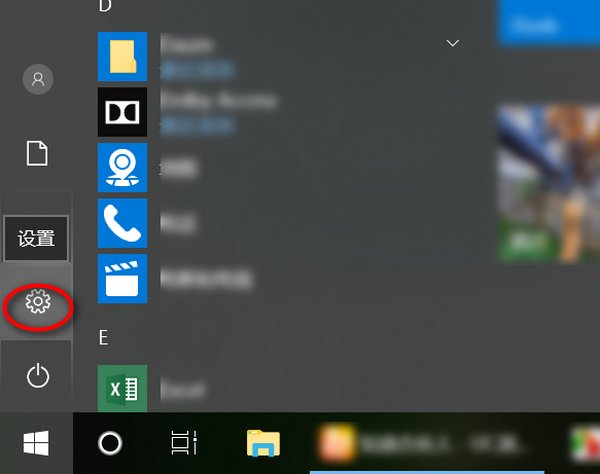This screenshot has width=600, height=474.
Task: Open the Phone app with handset icon
Action: (122, 222)
